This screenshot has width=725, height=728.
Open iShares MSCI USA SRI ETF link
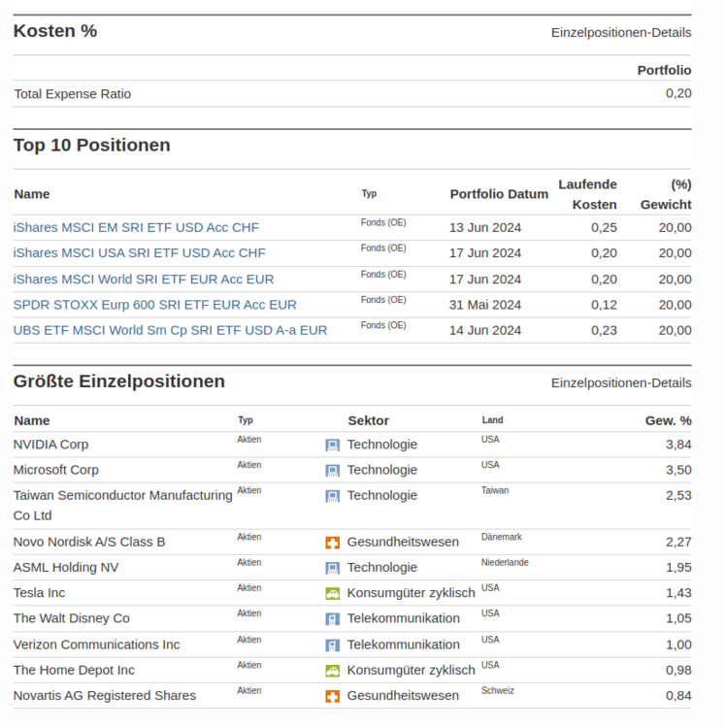[139, 253]
